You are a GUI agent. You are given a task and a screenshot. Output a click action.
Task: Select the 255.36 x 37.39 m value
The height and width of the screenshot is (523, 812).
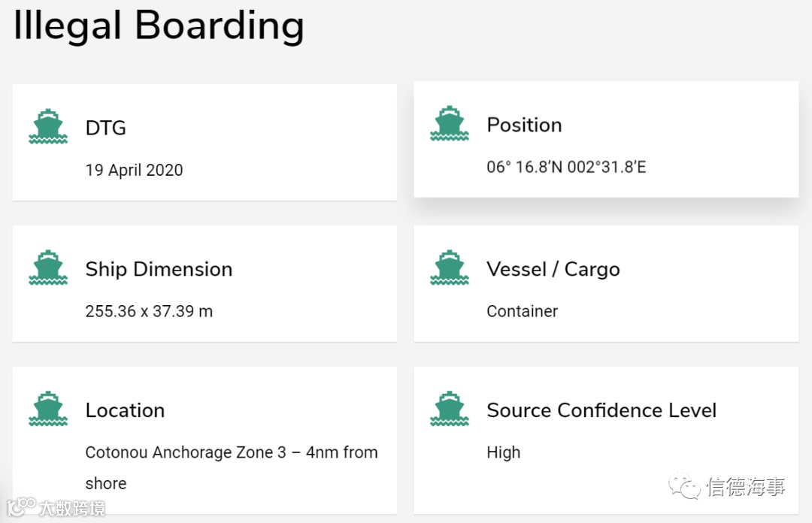pyautogui.click(x=149, y=311)
